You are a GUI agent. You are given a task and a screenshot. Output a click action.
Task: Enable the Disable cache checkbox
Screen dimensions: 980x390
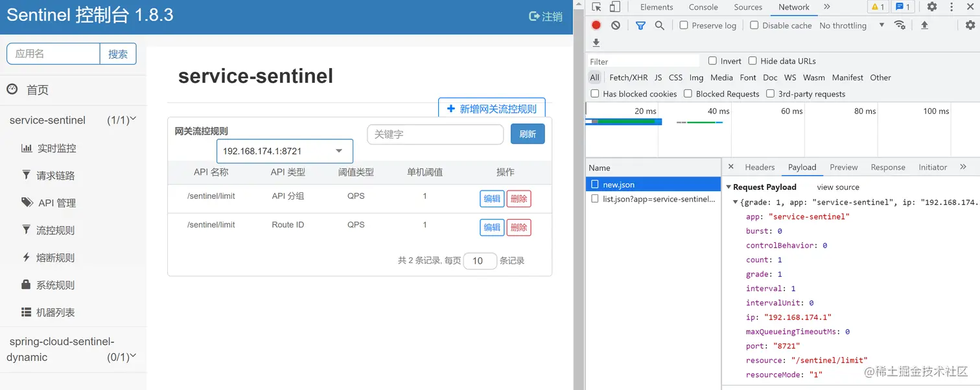click(x=754, y=25)
